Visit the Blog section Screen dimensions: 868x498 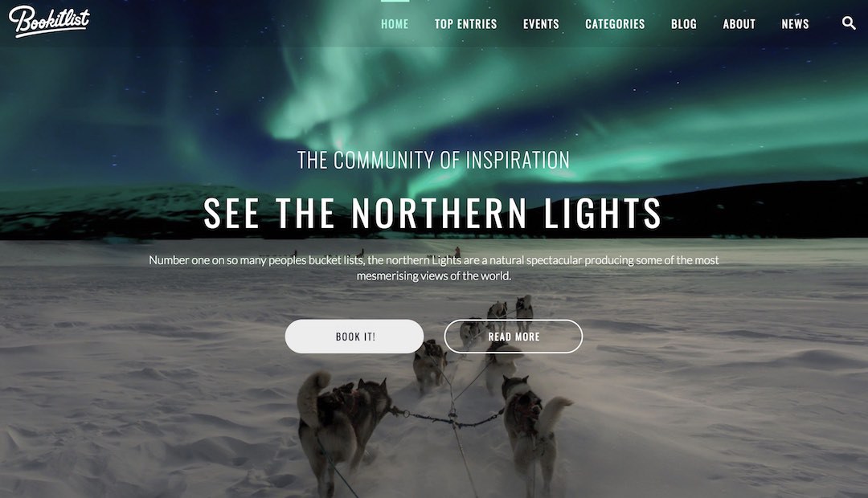point(684,24)
